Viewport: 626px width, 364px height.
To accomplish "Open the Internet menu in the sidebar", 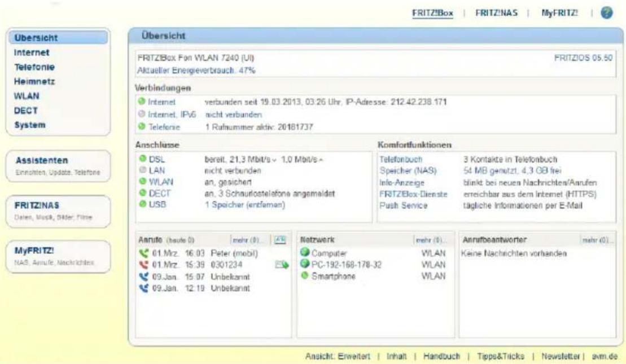I will click(32, 52).
